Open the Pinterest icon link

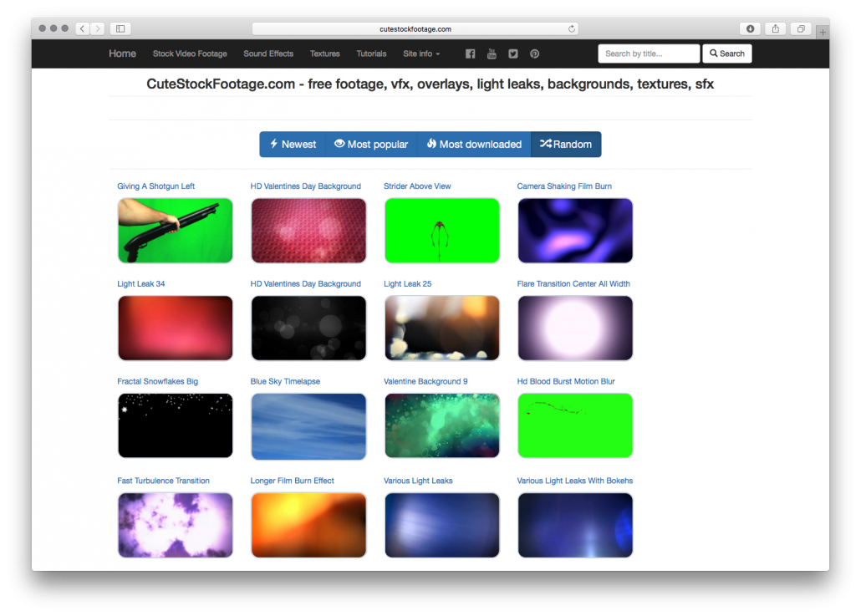[534, 53]
